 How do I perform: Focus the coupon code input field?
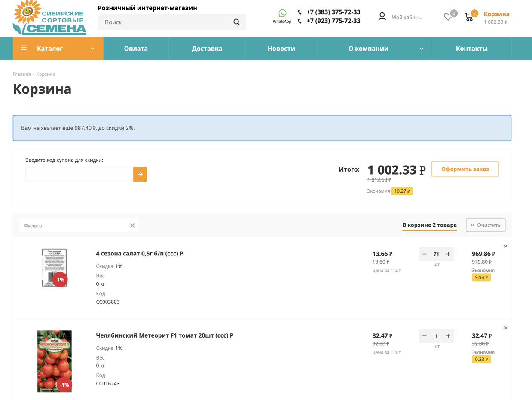(79, 174)
